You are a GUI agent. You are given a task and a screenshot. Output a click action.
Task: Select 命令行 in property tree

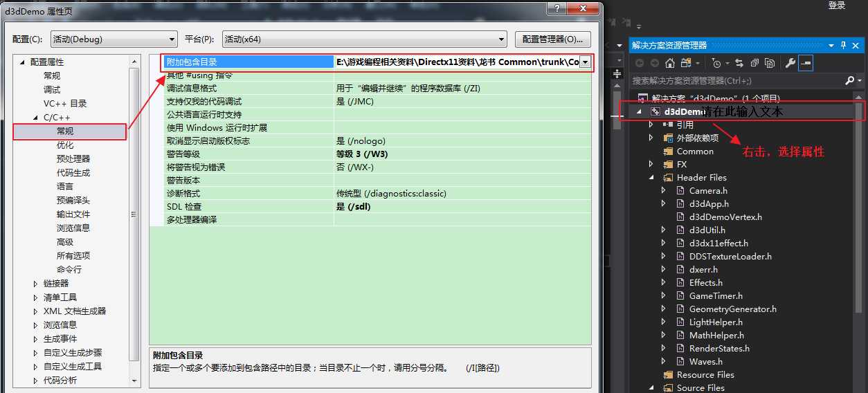coord(69,270)
